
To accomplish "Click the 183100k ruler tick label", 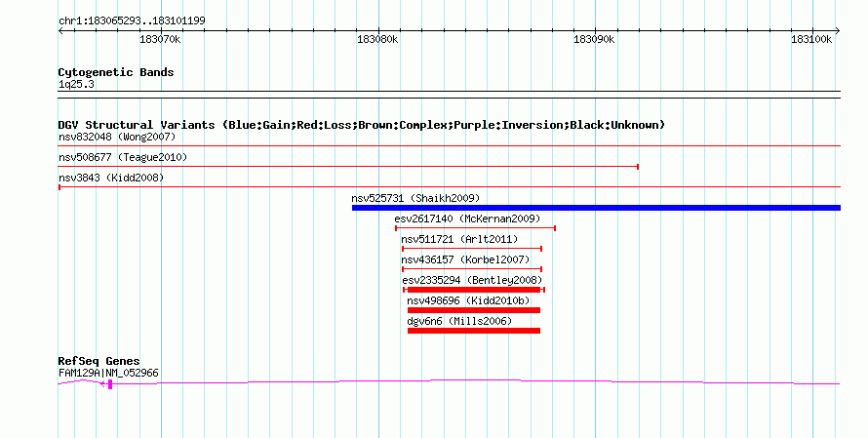I will pos(811,39).
